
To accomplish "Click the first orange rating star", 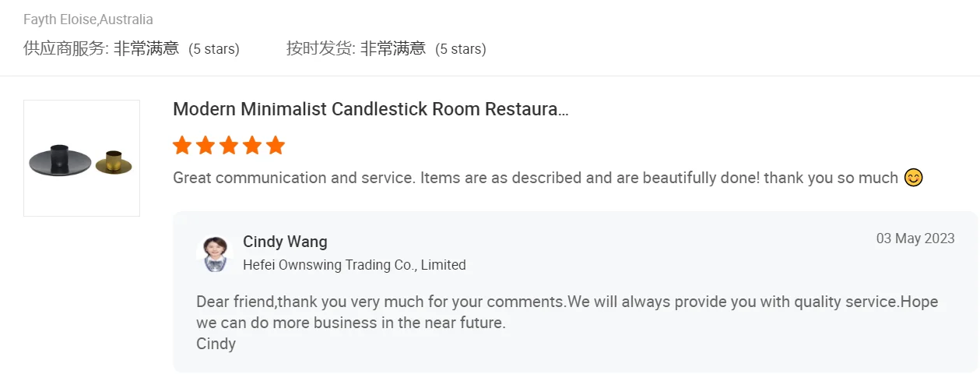I will tap(182, 146).
